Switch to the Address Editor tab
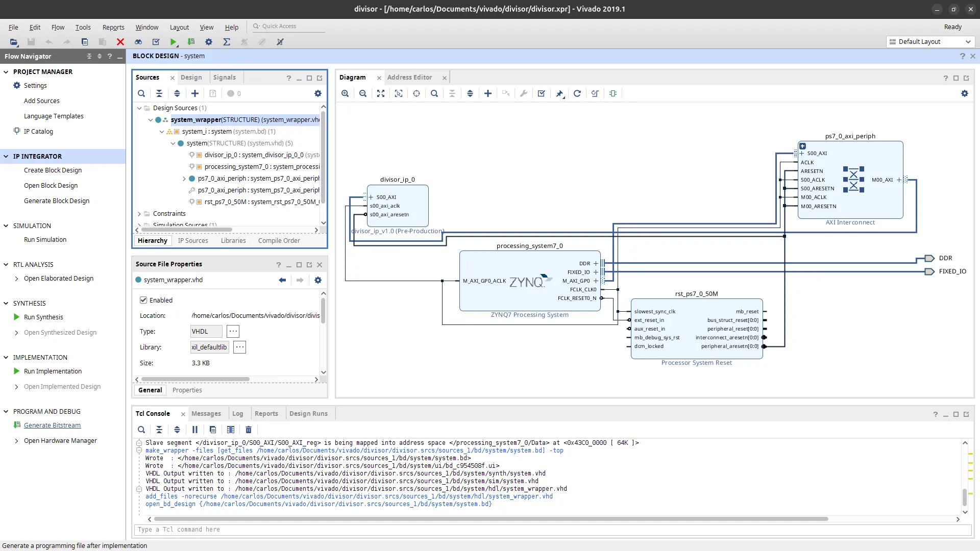The width and height of the screenshot is (980, 551). tap(409, 78)
